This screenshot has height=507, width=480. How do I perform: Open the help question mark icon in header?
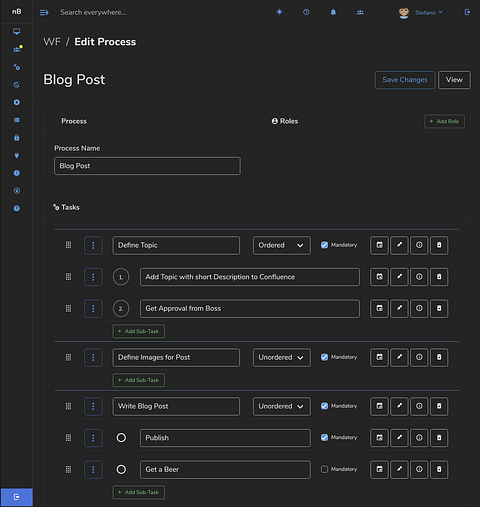[306, 12]
